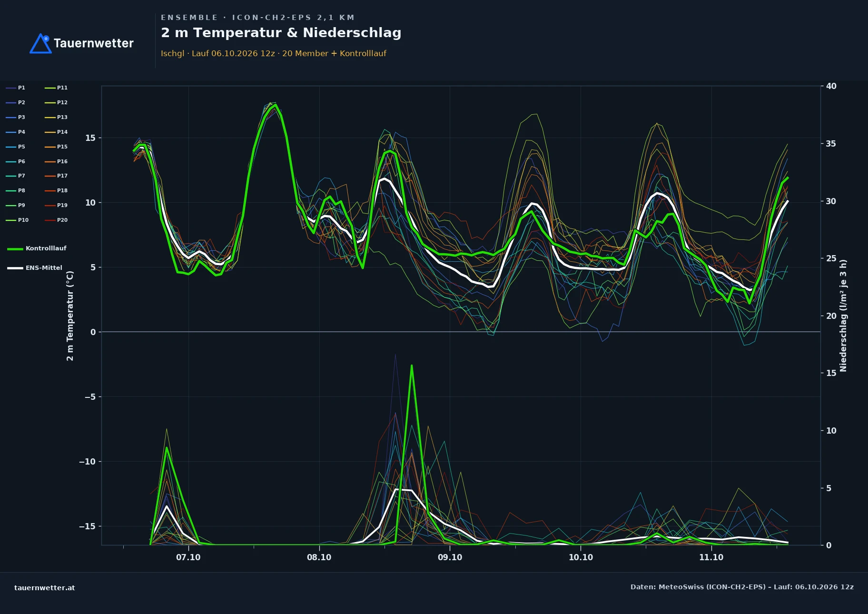Click the 25 value on precipitation axis

pyautogui.click(x=831, y=258)
